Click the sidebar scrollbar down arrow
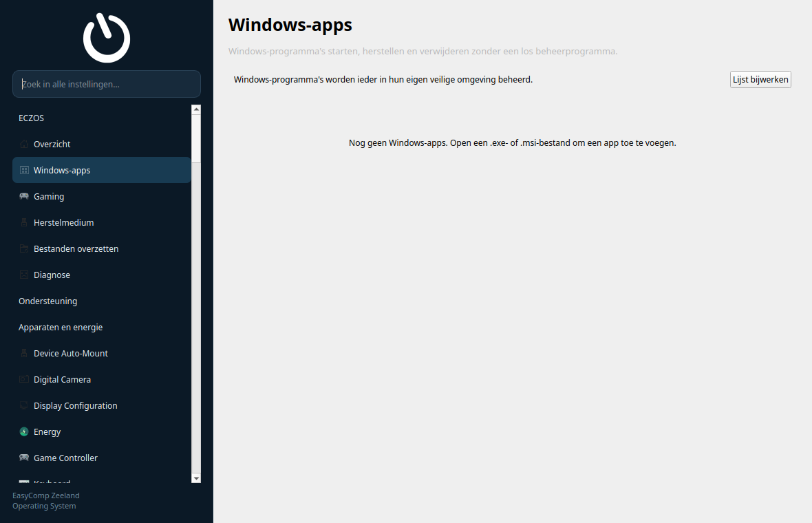Screen dimensions: 812x523 [x=195, y=478]
